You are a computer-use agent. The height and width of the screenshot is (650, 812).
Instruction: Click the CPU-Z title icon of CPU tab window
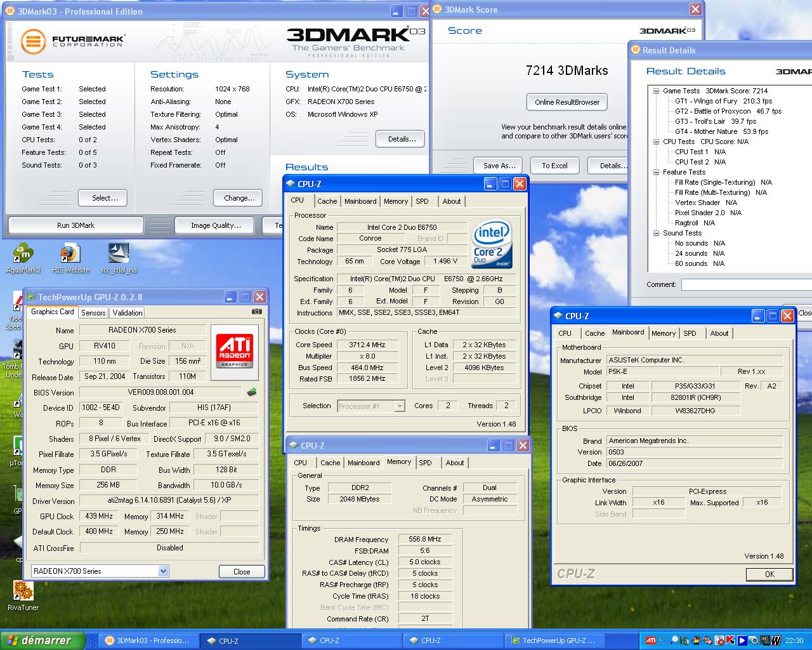pyautogui.click(x=291, y=184)
